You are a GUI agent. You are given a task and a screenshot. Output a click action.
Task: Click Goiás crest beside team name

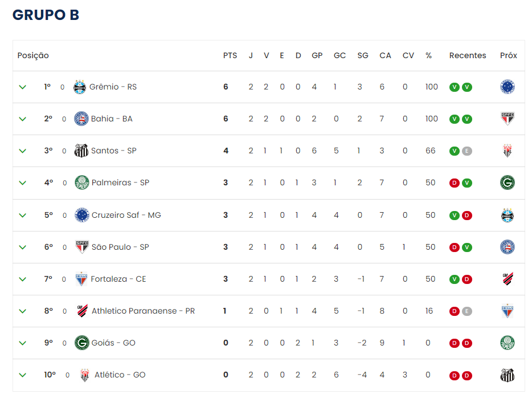point(82,343)
